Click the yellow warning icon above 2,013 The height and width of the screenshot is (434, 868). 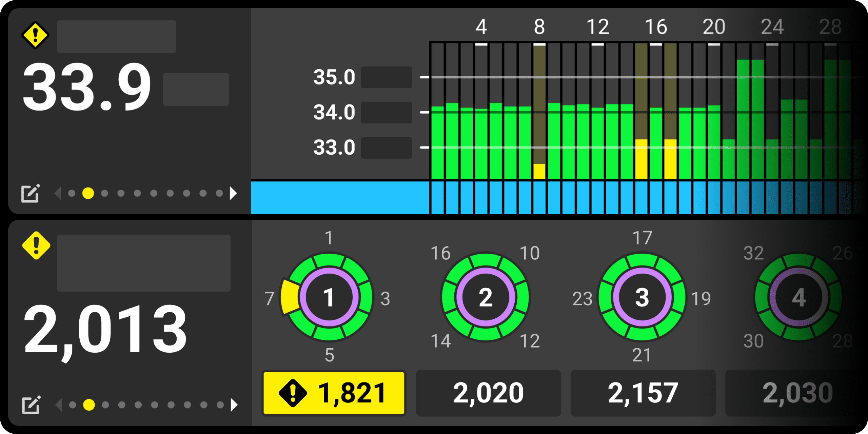[36, 245]
